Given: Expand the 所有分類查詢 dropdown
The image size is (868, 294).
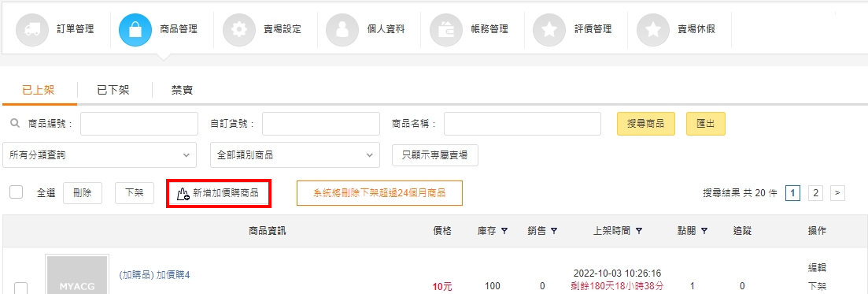Looking at the screenshot, I should (100, 155).
